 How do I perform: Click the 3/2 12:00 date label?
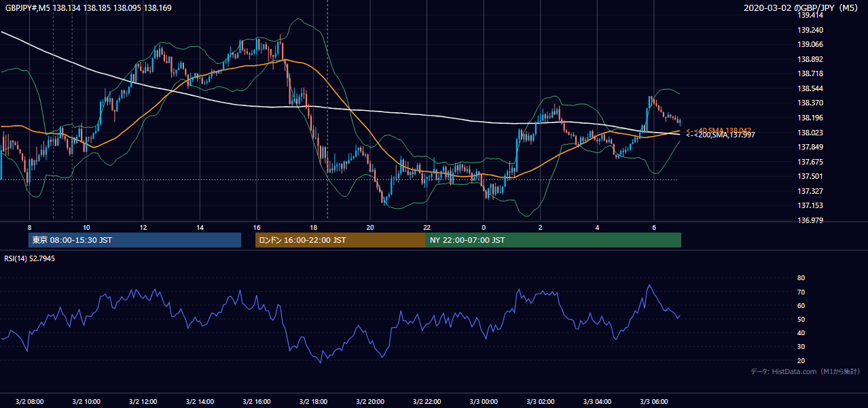(143, 402)
